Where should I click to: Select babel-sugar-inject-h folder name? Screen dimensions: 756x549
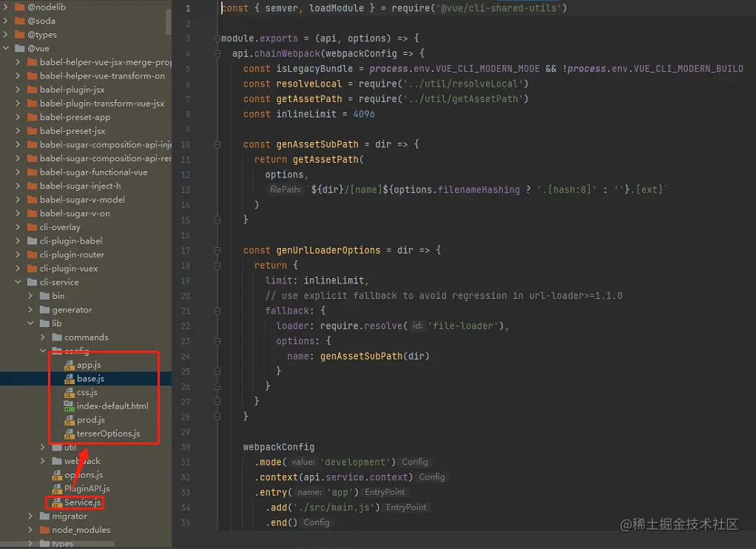click(x=80, y=186)
